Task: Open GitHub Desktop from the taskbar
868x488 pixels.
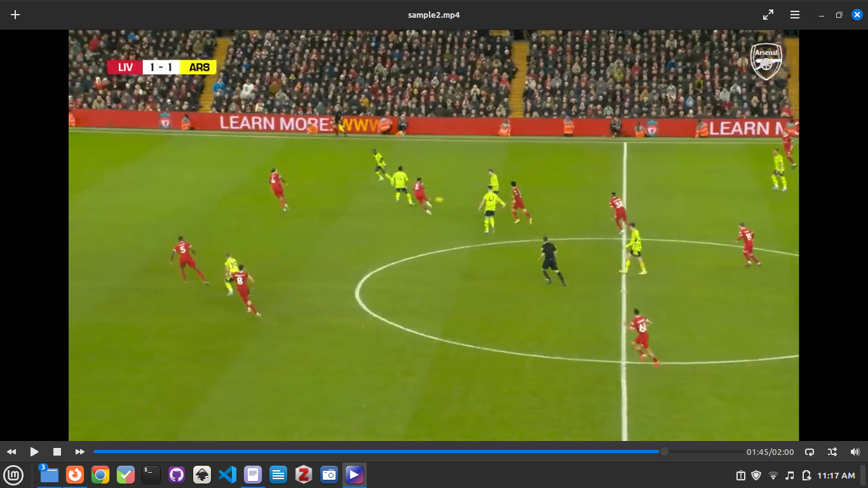Action: 176,475
